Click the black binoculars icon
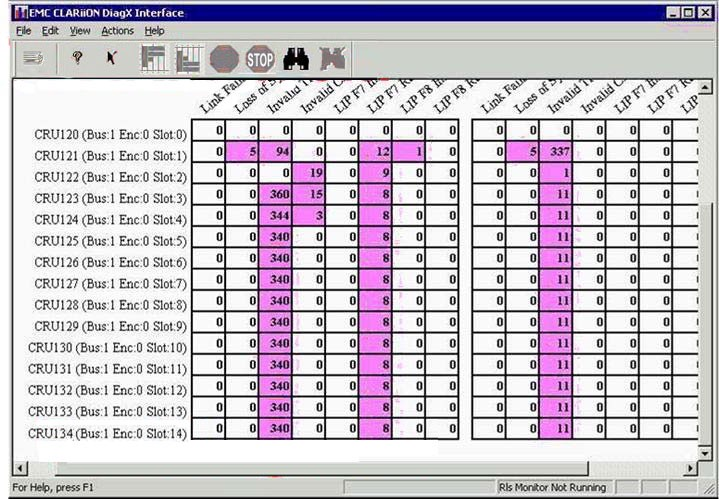The width and height of the screenshot is (719, 499). tap(296, 59)
